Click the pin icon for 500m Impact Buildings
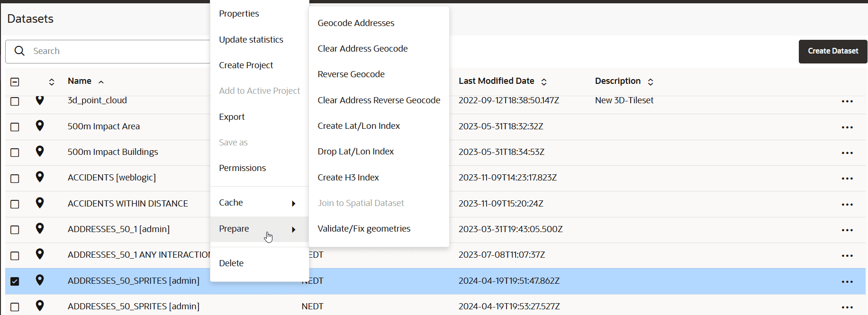868x315 pixels. tap(40, 151)
